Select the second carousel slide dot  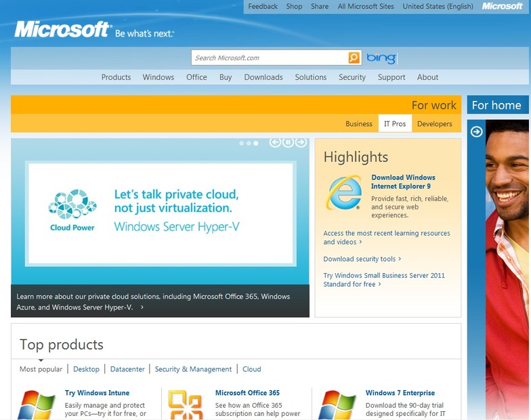249,144
